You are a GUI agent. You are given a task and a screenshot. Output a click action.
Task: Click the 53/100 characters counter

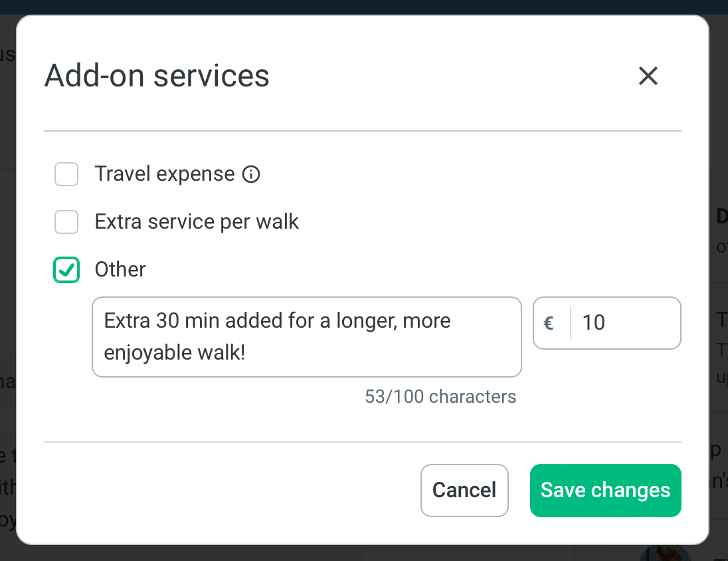pos(440,397)
